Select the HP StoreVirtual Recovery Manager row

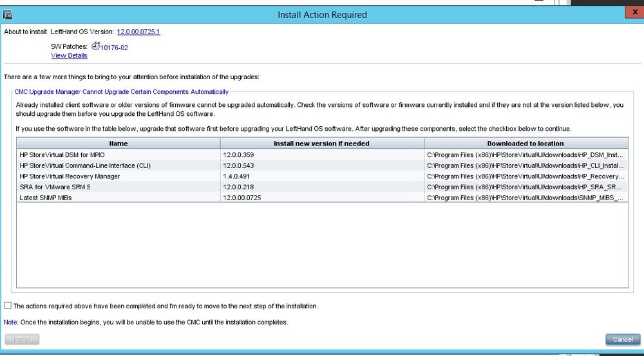click(323, 176)
